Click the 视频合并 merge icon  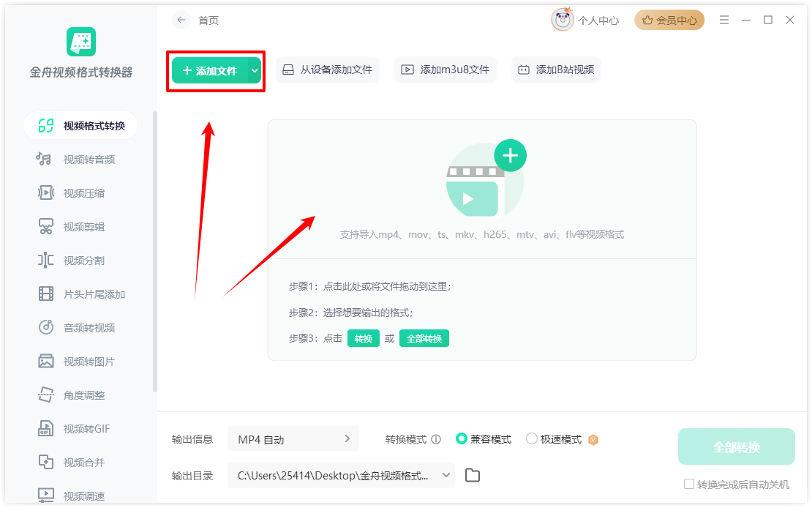[46, 462]
